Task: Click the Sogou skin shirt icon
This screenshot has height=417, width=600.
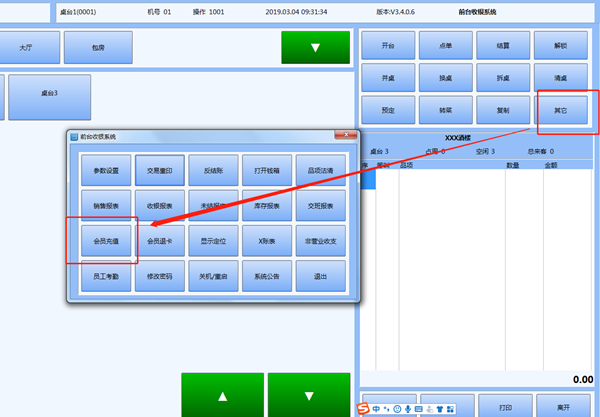Action: [441, 409]
